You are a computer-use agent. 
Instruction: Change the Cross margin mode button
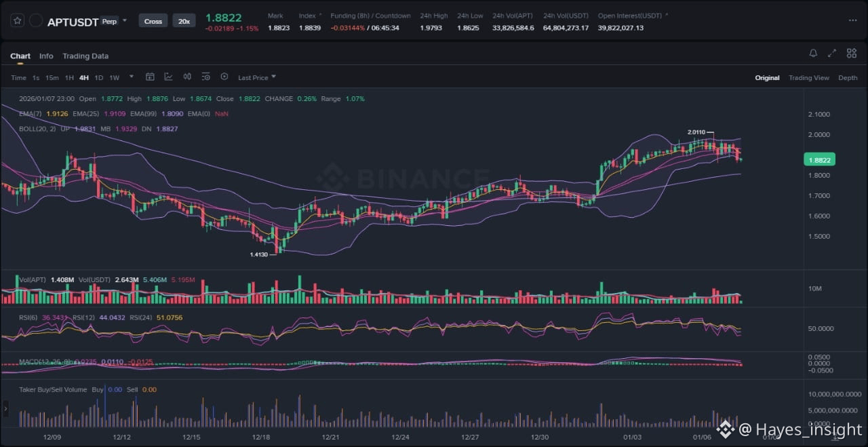coord(153,21)
